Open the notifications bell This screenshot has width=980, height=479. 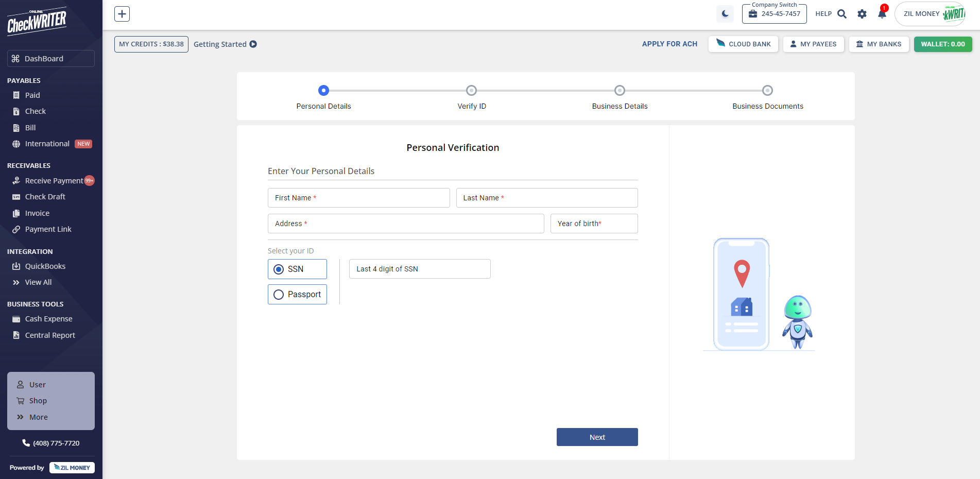coord(882,14)
